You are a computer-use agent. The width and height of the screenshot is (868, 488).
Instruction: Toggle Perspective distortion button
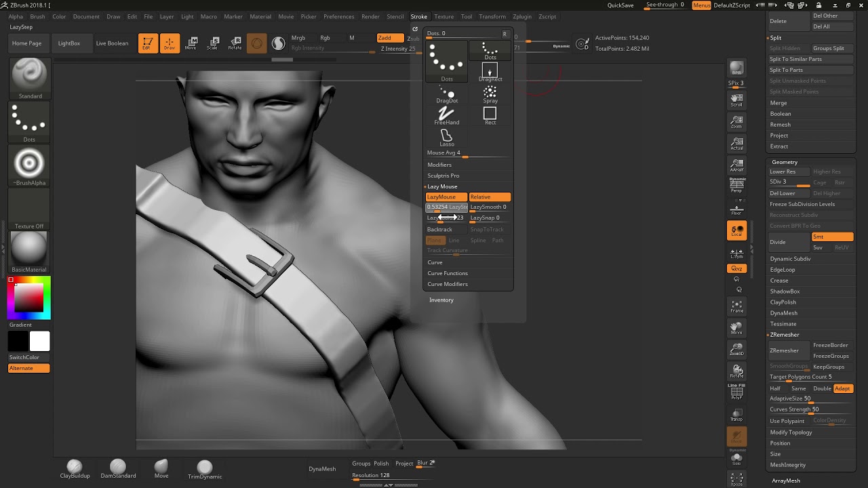click(x=736, y=185)
